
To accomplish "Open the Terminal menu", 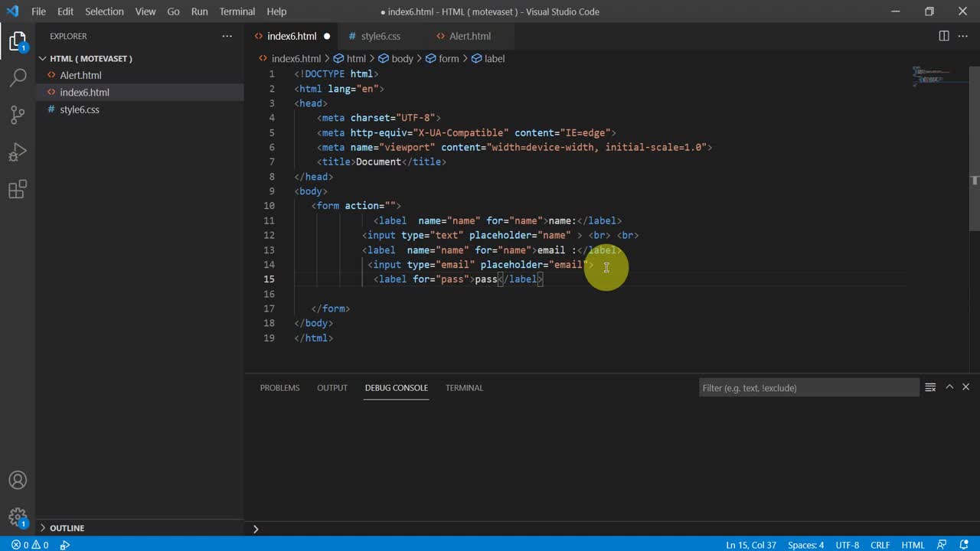I will (x=237, y=11).
